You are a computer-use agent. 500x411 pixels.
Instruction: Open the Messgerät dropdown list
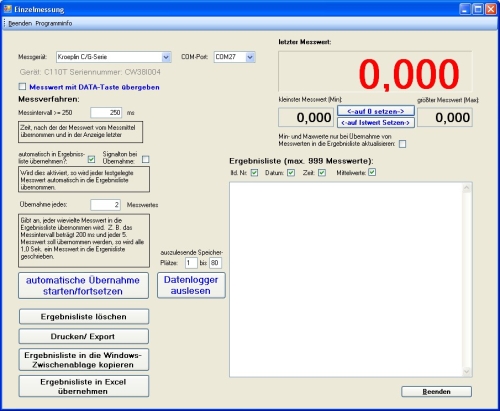pyautogui.click(x=166, y=57)
